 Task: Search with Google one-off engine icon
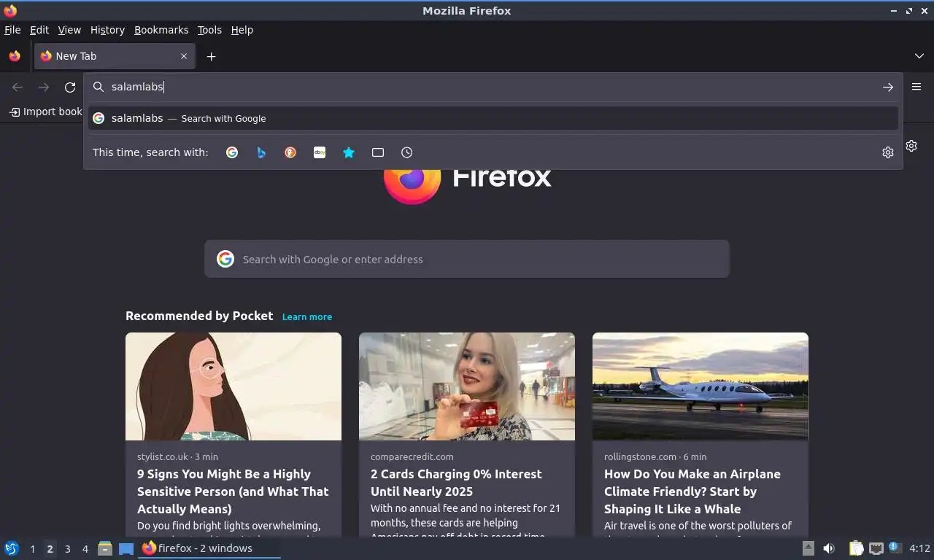click(x=232, y=152)
